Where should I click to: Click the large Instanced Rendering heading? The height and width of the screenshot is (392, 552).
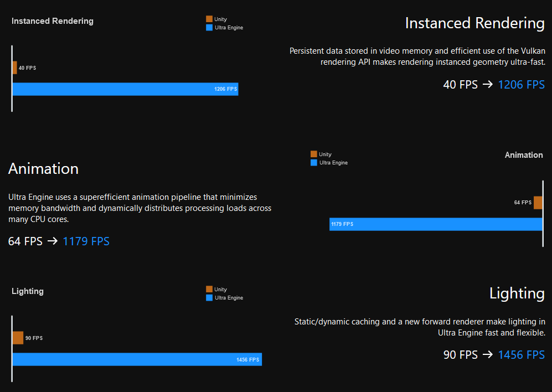click(474, 23)
